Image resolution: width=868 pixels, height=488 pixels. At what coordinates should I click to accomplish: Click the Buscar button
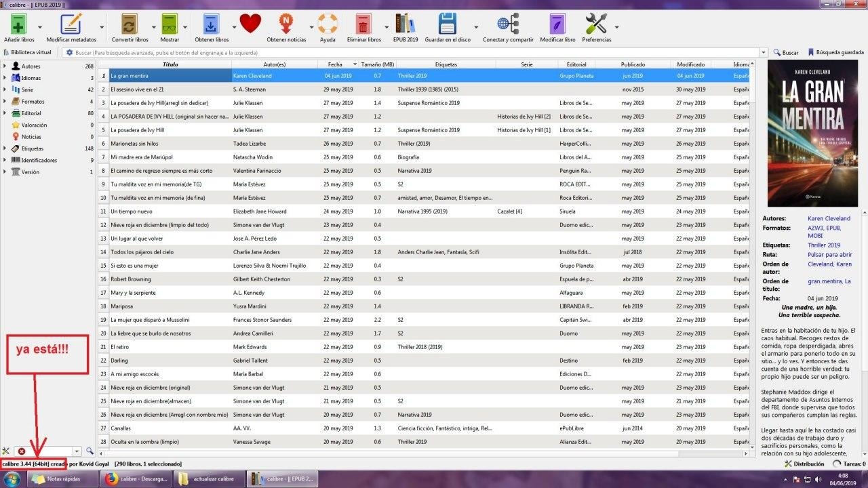[x=786, y=52]
